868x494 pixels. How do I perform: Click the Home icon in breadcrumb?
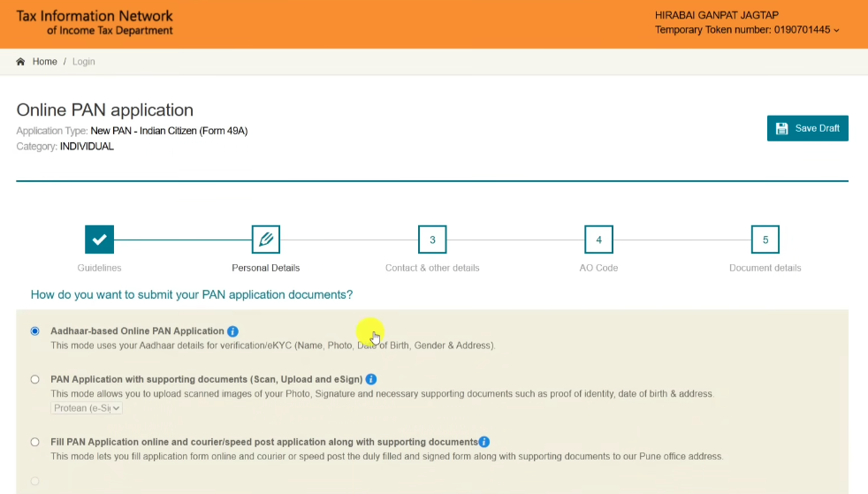tap(21, 62)
